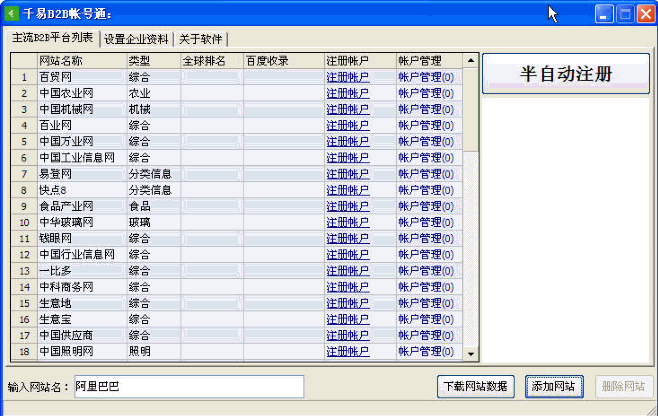Click the 全球排名 column header
The width and height of the screenshot is (658, 416).
pos(212,61)
